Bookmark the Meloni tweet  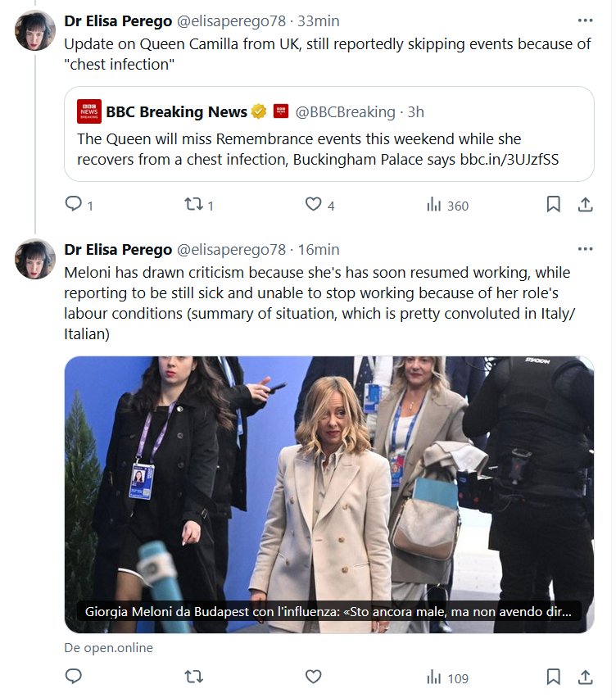554,677
